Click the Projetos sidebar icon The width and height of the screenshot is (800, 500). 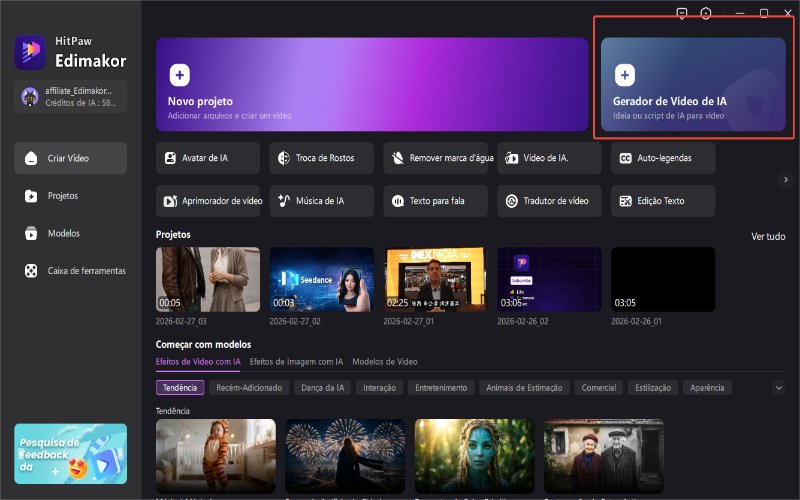(31, 196)
